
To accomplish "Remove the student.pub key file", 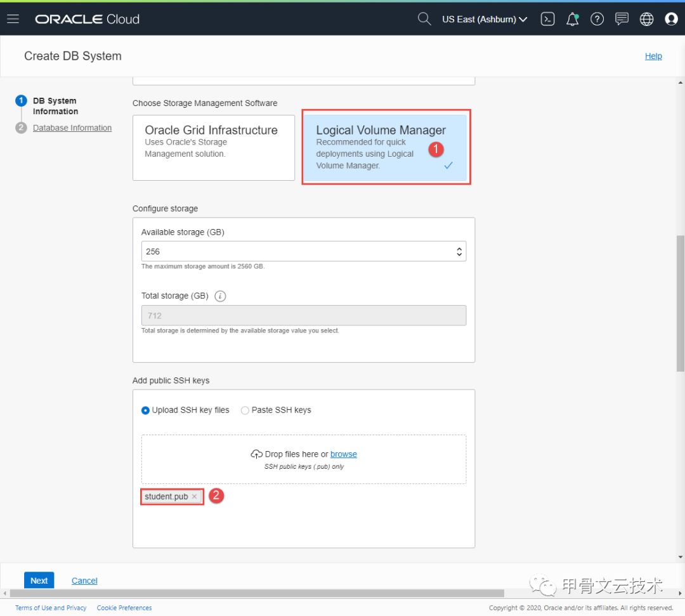I will (x=194, y=497).
